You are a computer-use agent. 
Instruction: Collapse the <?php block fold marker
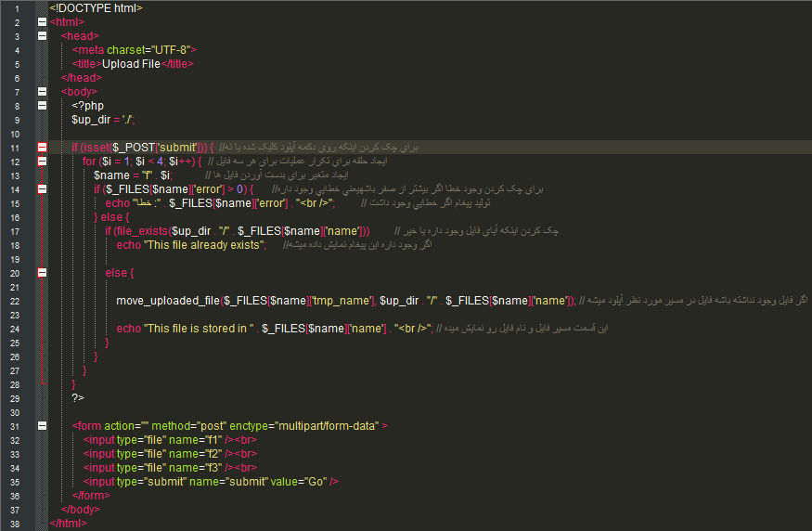point(42,106)
